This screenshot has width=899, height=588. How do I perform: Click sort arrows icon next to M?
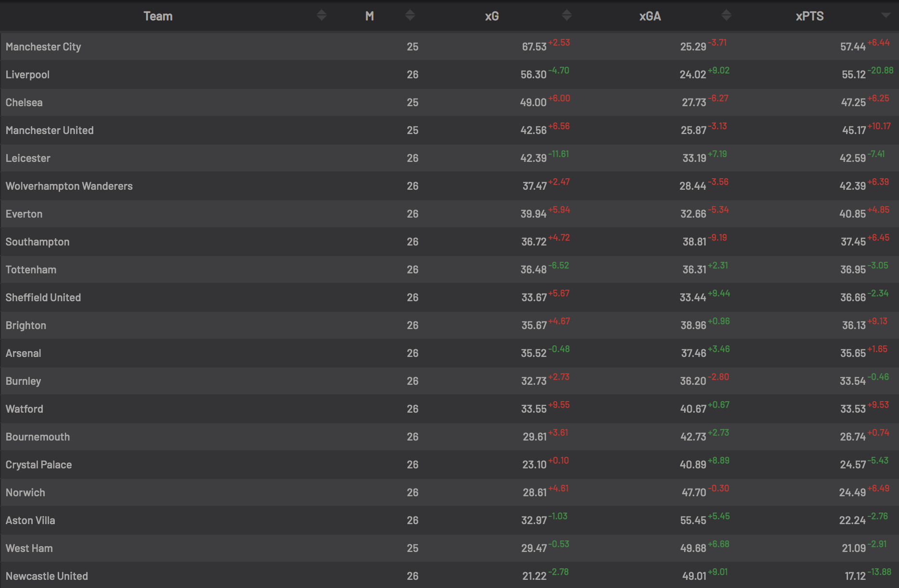tap(410, 15)
